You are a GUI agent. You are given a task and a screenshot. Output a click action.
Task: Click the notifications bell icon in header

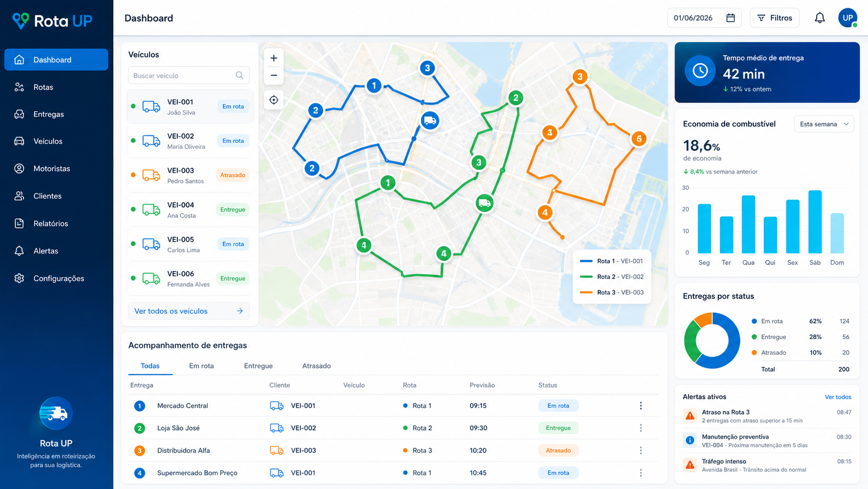pos(819,18)
